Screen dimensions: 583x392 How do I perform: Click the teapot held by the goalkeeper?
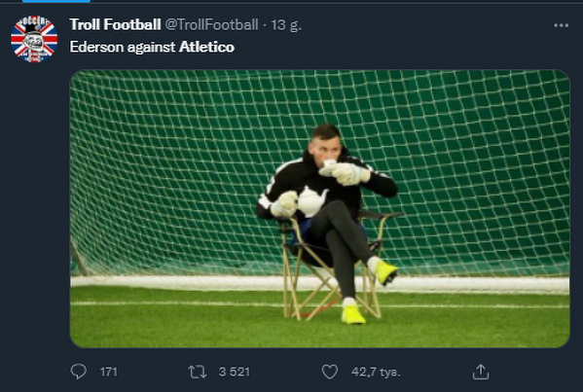point(311,201)
